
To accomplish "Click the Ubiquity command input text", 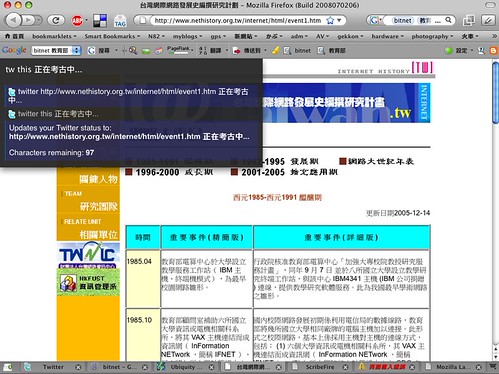I will (x=44, y=69).
